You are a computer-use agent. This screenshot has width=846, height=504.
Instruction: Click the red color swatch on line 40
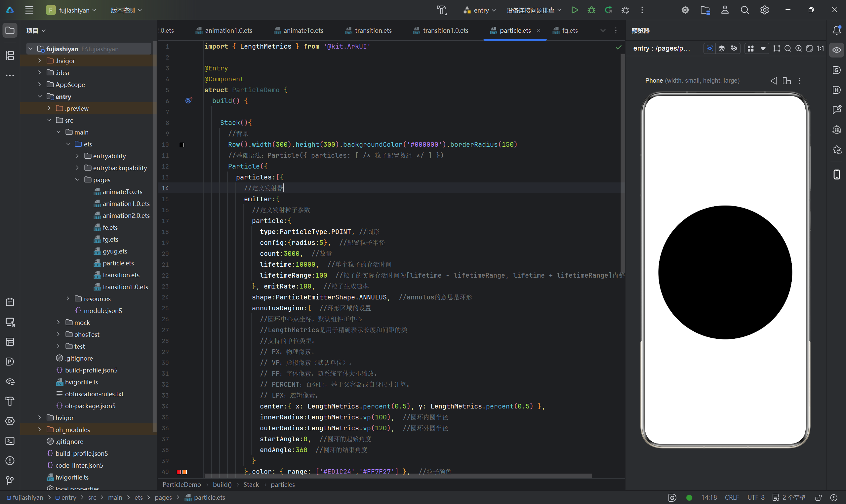179,472
